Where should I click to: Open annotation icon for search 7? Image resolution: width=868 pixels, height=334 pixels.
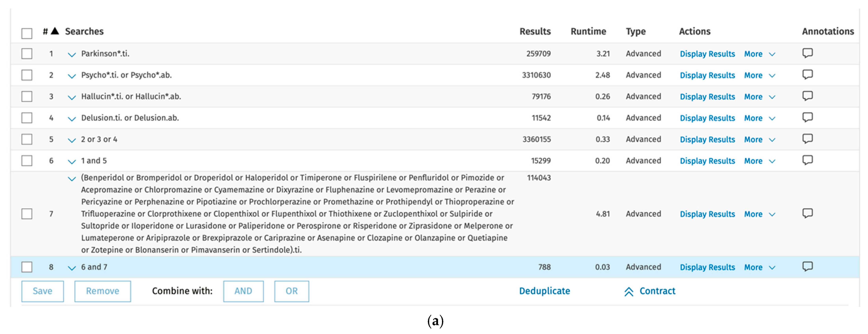(807, 214)
